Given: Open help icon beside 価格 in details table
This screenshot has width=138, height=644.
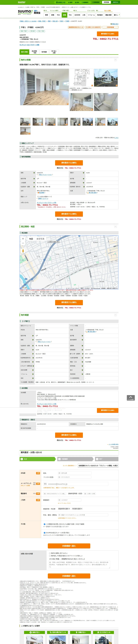Looking at the screenshot, I should click(34, 173).
